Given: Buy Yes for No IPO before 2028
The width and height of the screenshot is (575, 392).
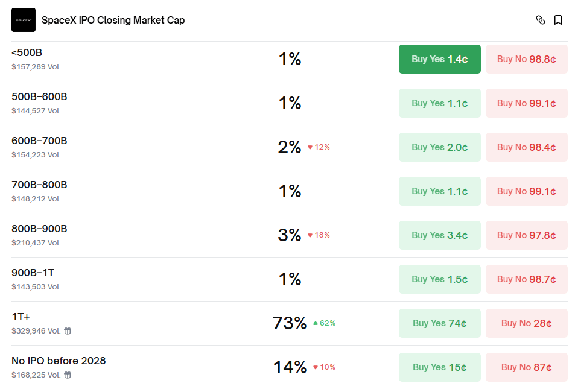Looking at the screenshot, I should coord(439,367).
